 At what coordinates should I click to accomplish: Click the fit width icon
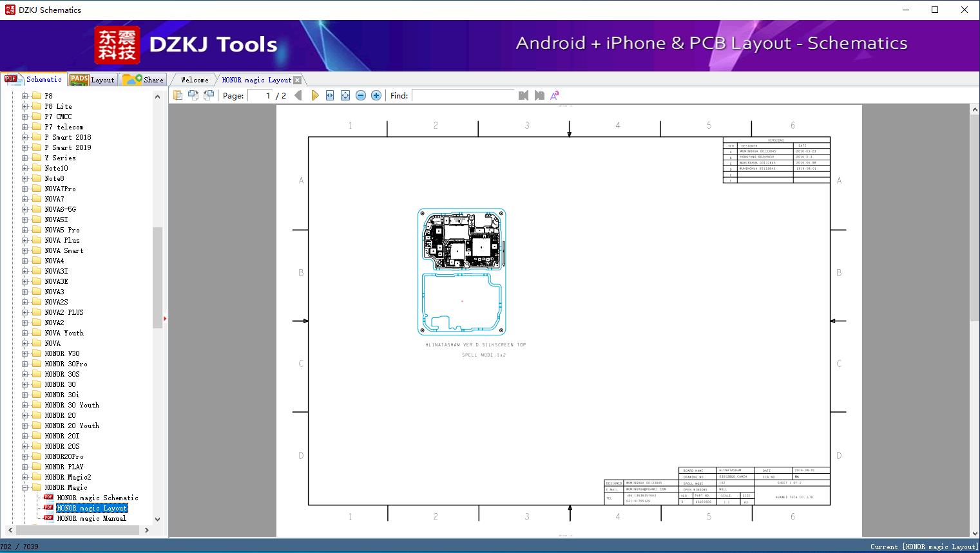point(330,95)
